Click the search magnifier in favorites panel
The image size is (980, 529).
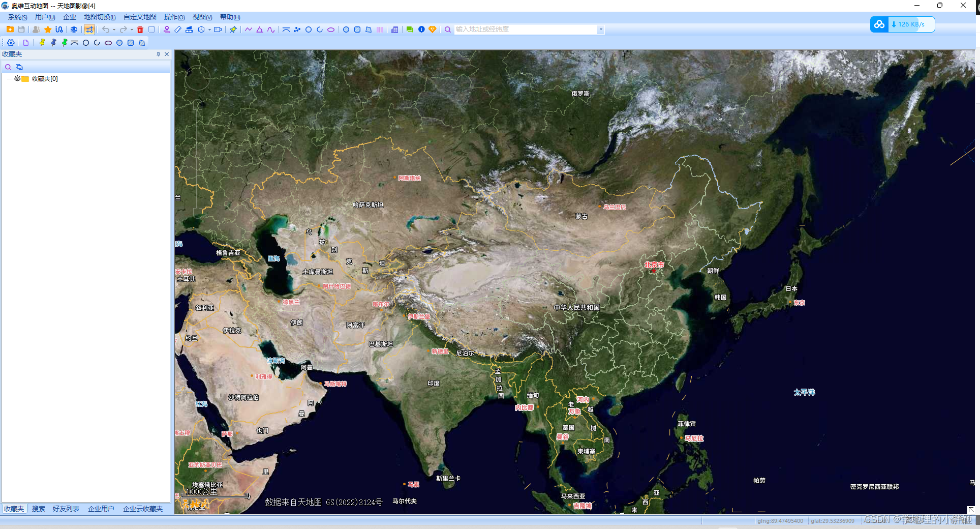[x=8, y=67]
